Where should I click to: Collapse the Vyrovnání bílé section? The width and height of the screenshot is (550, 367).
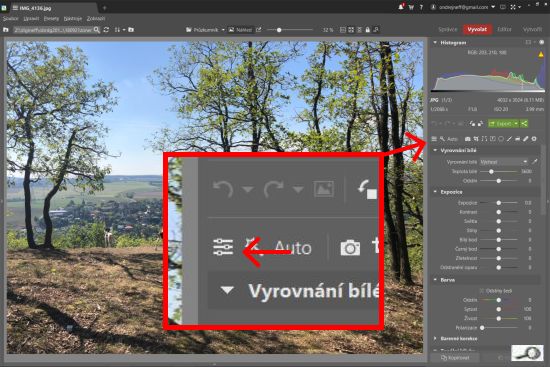click(x=435, y=150)
